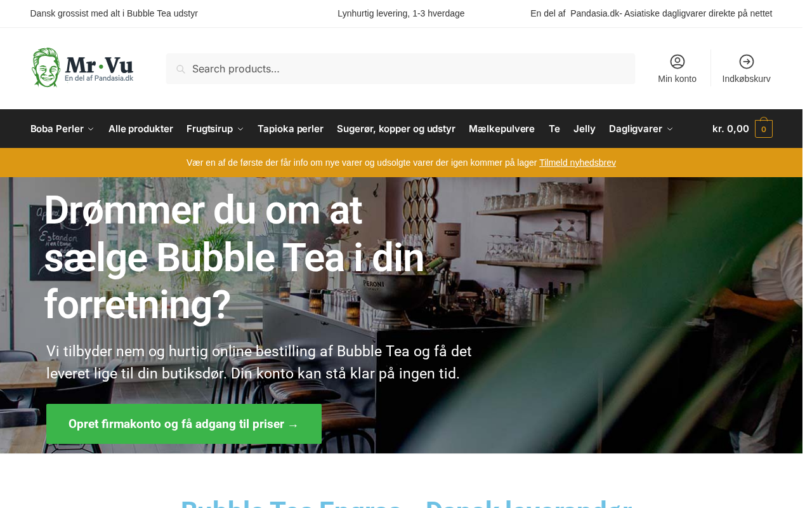This screenshot has height=508, width=812.
Task: Open Tapioka perler menu item
Action: tap(291, 128)
